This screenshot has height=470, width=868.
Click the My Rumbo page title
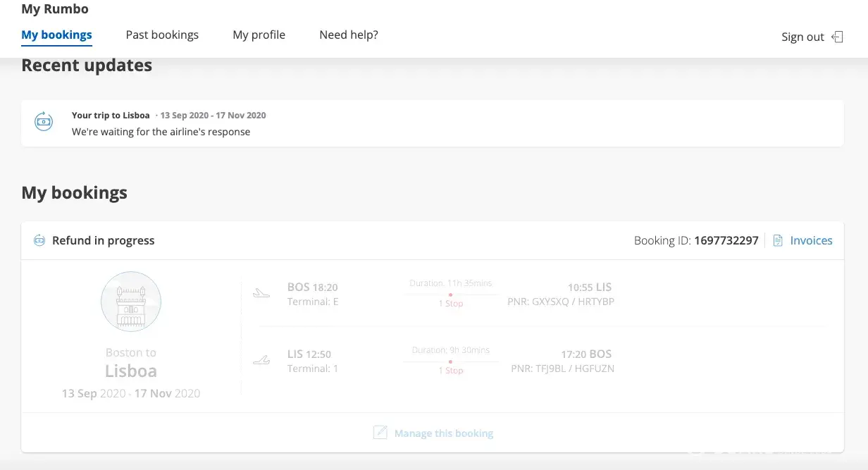[x=55, y=9]
